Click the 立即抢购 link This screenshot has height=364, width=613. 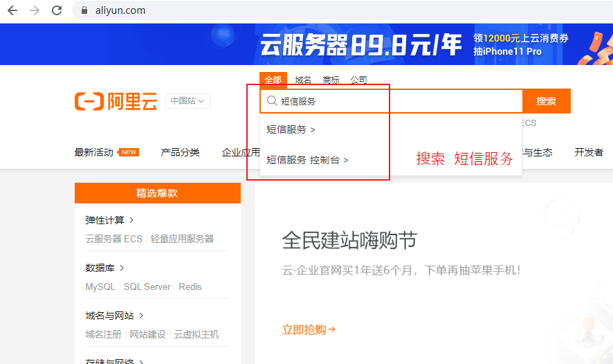point(309,329)
